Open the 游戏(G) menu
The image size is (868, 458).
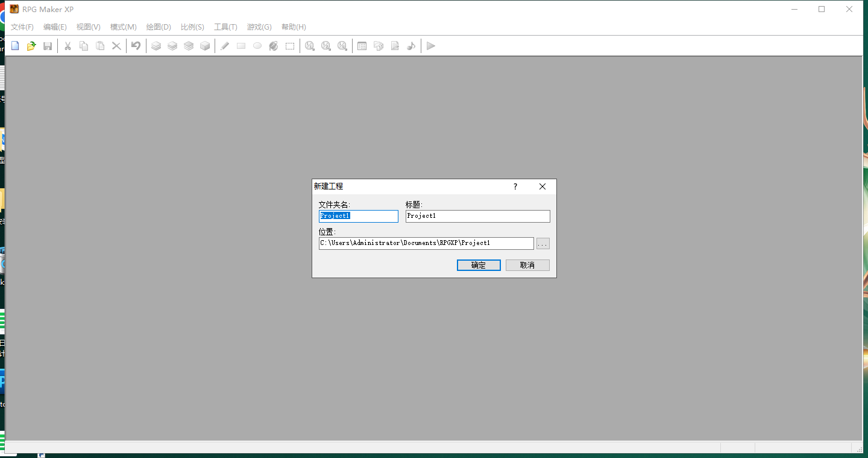coord(259,27)
